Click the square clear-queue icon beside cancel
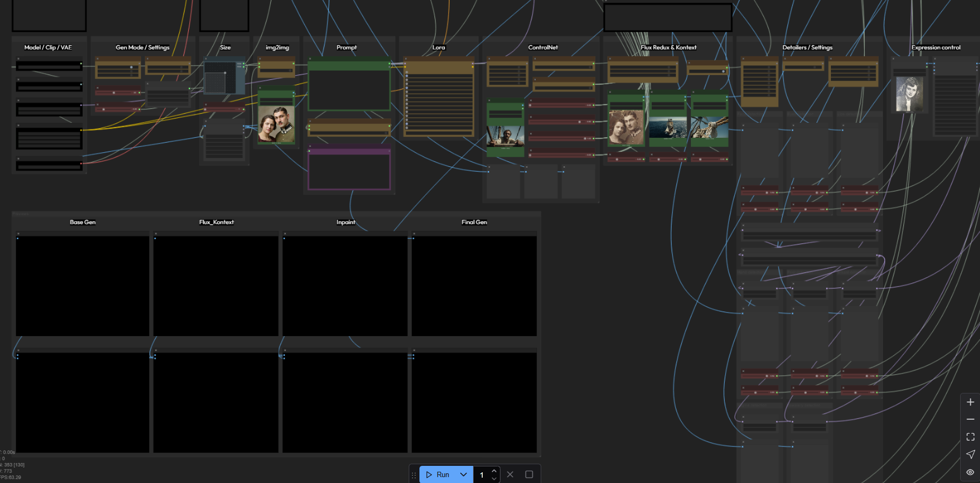This screenshot has height=483, width=980. (529, 474)
